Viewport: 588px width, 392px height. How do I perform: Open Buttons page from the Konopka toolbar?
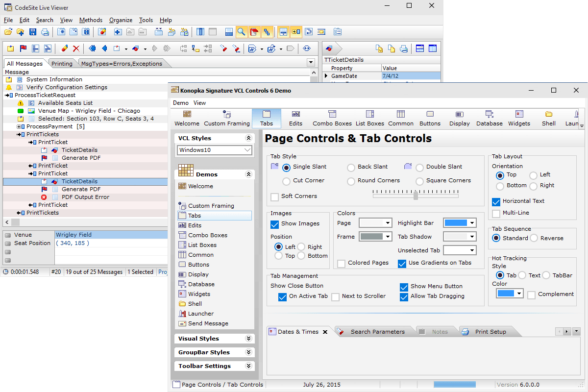(430, 119)
